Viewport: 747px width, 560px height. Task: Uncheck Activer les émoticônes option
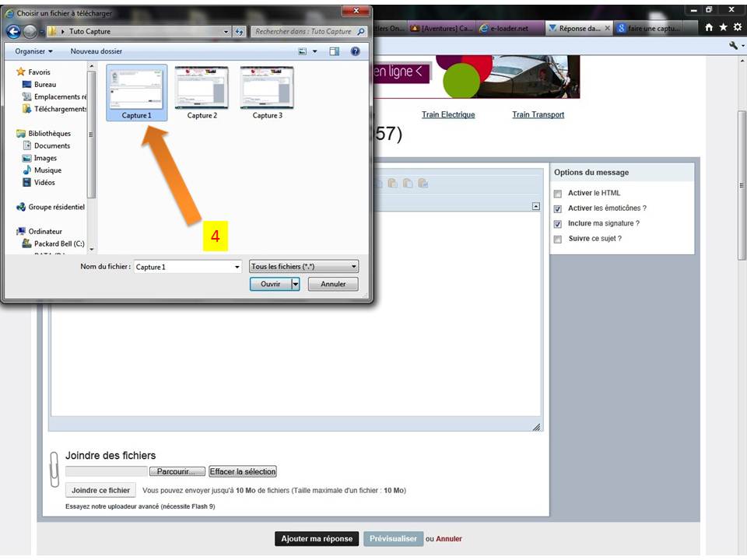click(x=557, y=209)
